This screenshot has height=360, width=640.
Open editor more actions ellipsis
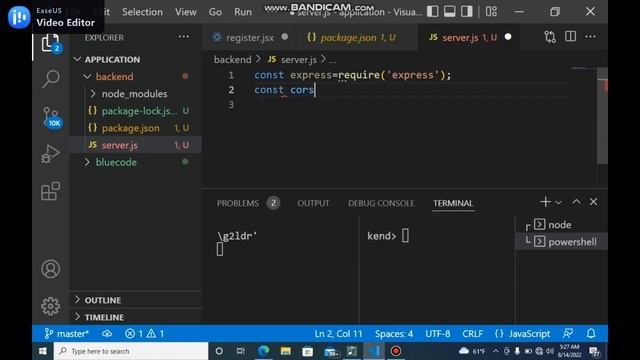590,37
